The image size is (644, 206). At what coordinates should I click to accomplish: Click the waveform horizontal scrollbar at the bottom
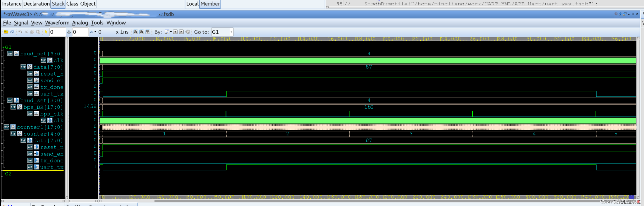pyautogui.click(x=368, y=201)
